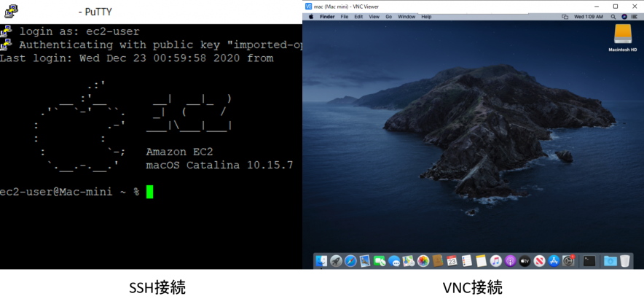Open the Trash in the Dock
Image resolution: width=644 pixels, height=307 pixels.
[x=625, y=261]
